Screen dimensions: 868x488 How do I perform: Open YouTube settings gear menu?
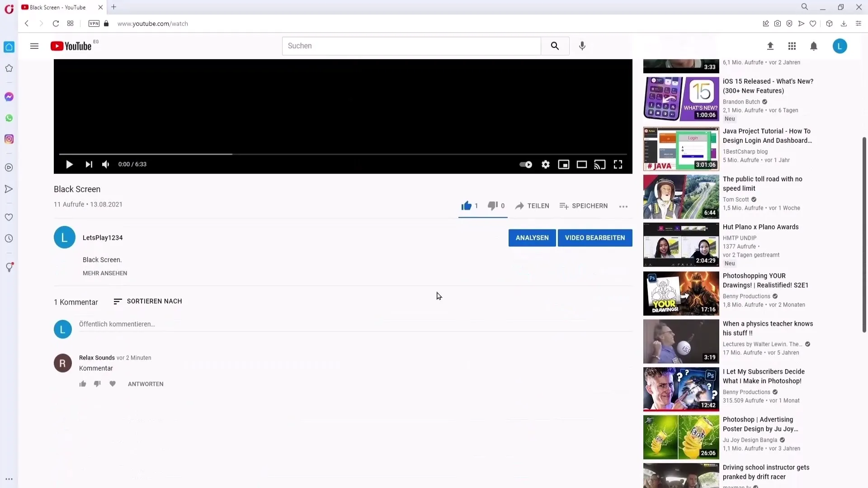(x=546, y=164)
